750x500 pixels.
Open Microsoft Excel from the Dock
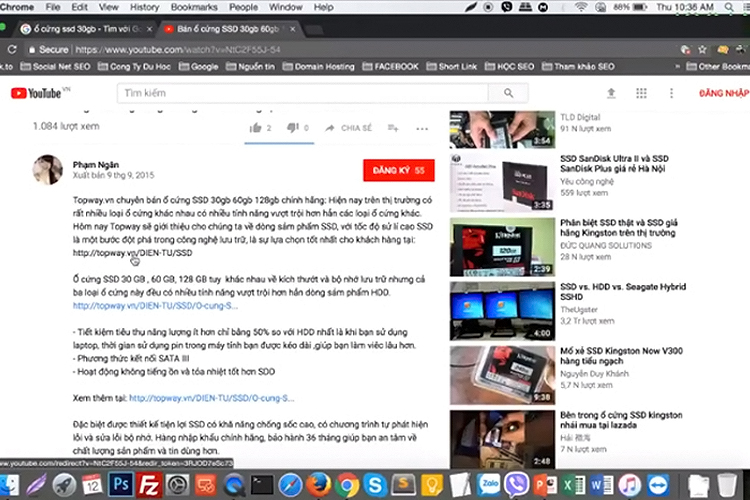[x=573, y=485]
